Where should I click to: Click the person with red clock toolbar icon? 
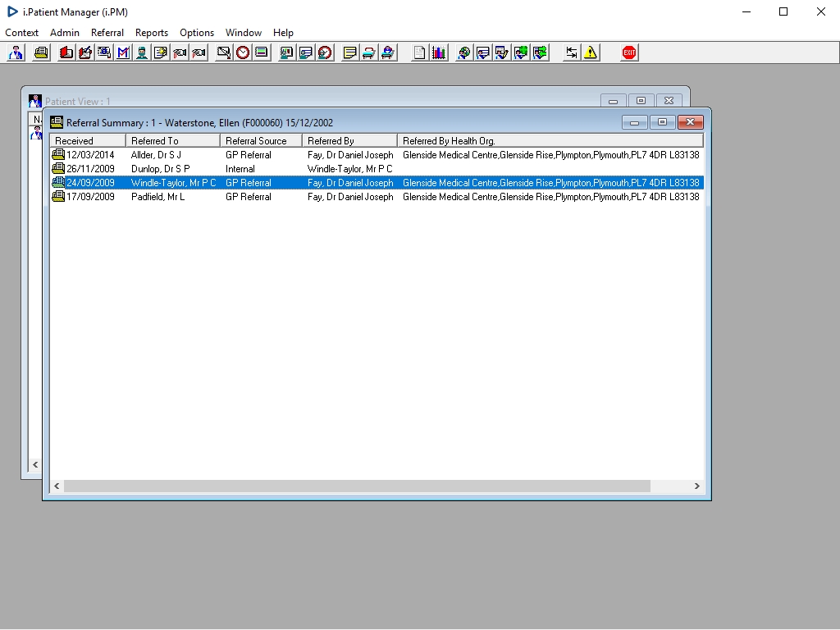325,52
